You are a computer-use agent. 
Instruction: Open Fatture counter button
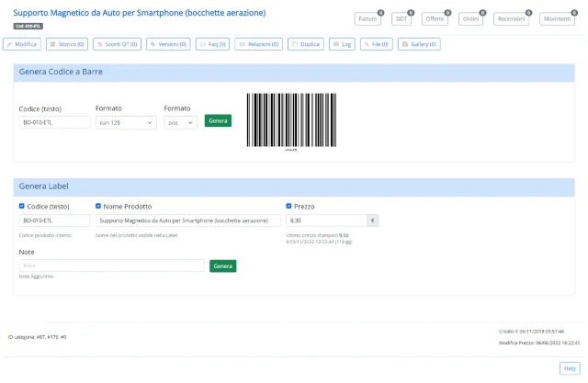tap(367, 19)
